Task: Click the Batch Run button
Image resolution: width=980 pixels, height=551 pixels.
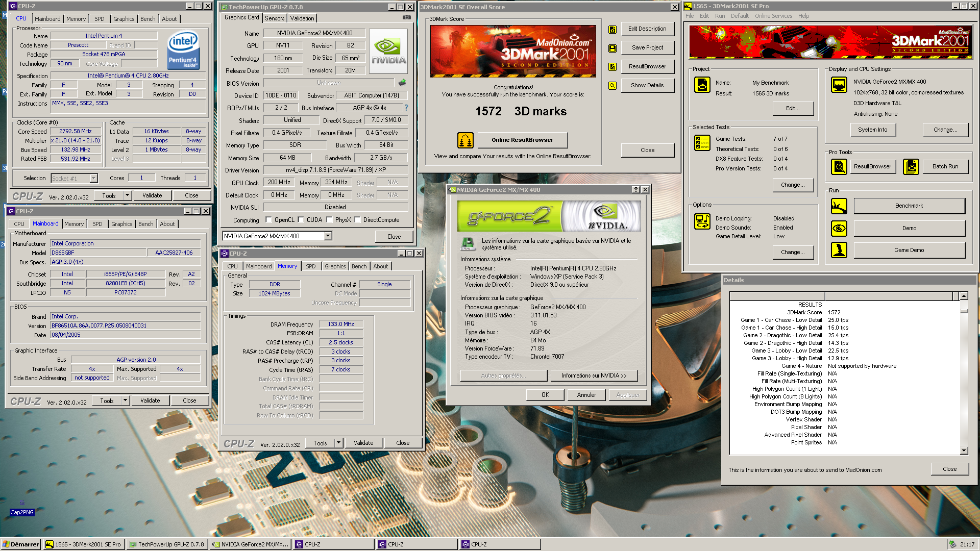Action: [x=945, y=166]
